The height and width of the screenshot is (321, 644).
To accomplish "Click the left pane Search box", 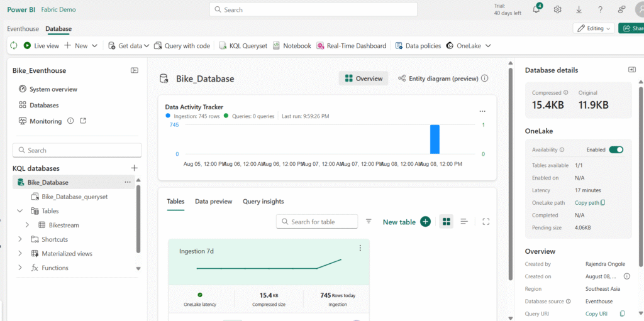I will [x=77, y=150].
